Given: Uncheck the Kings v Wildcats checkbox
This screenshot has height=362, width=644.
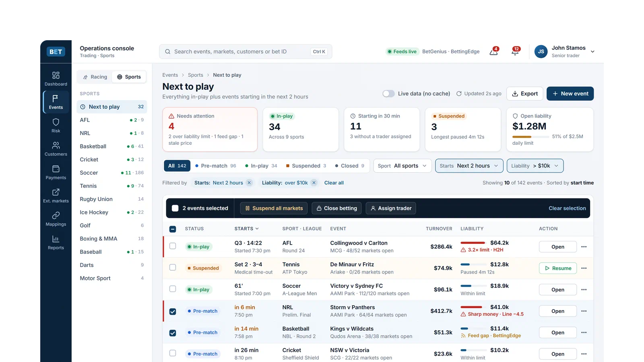Looking at the screenshot, I should [x=173, y=333].
